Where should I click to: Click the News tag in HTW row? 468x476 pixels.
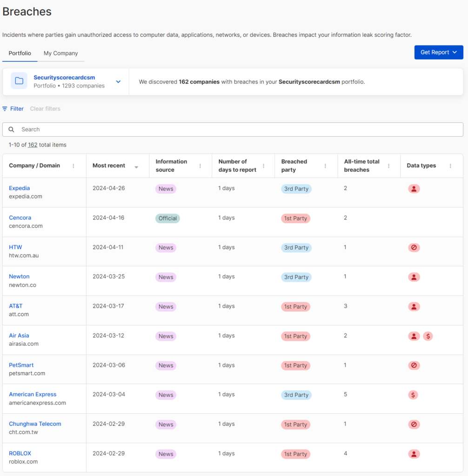(x=166, y=248)
